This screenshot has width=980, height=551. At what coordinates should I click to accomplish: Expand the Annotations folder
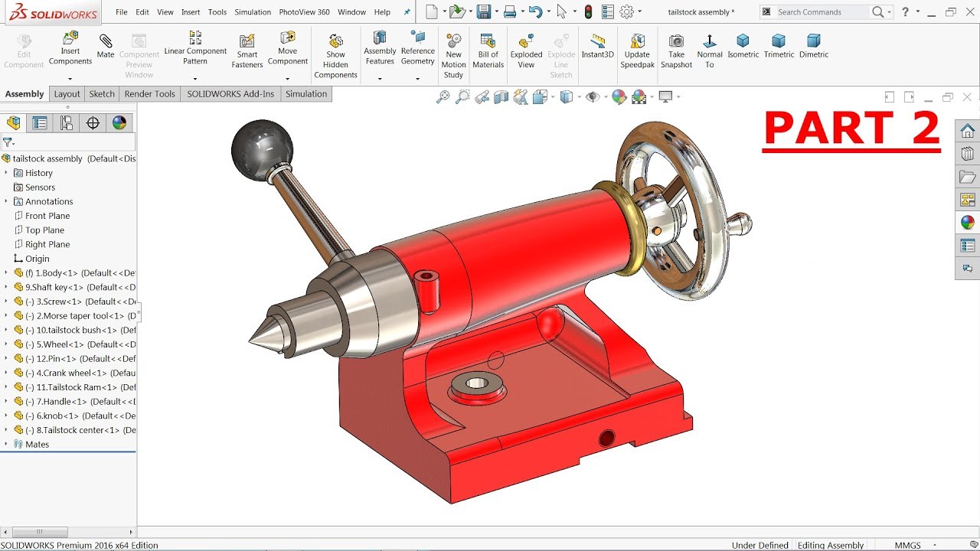click(6, 201)
